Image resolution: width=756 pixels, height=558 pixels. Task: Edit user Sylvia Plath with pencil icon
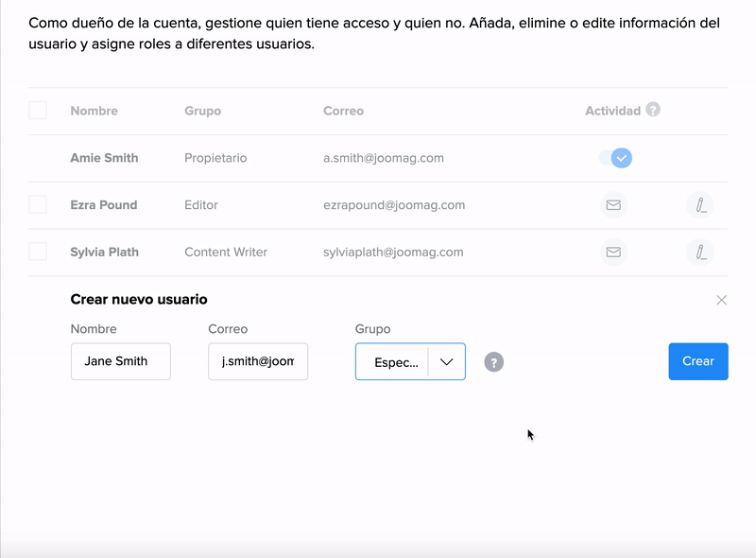[x=699, y=253]
